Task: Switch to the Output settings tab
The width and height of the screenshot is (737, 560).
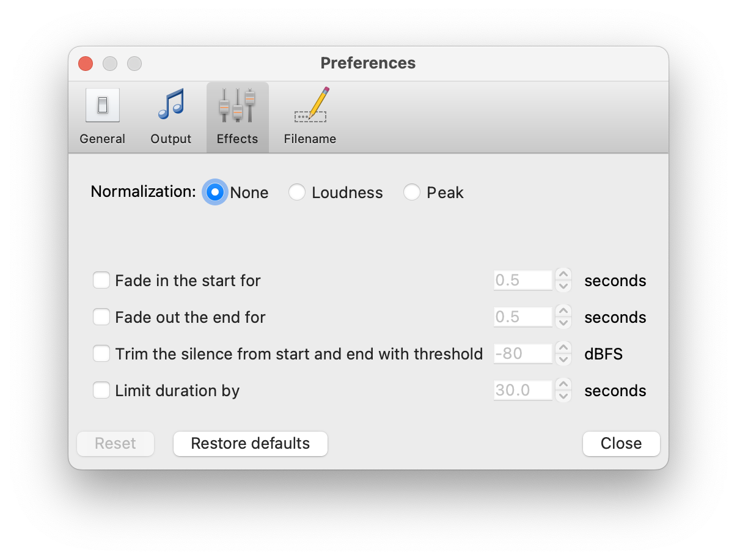Action: [170, 116]
